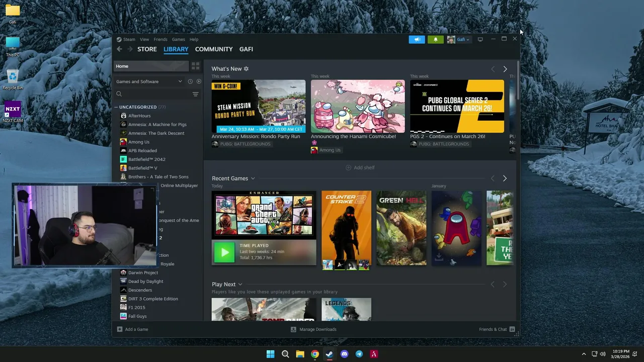
Task: Click the green play button for GTA V
Action: [224, 252]
